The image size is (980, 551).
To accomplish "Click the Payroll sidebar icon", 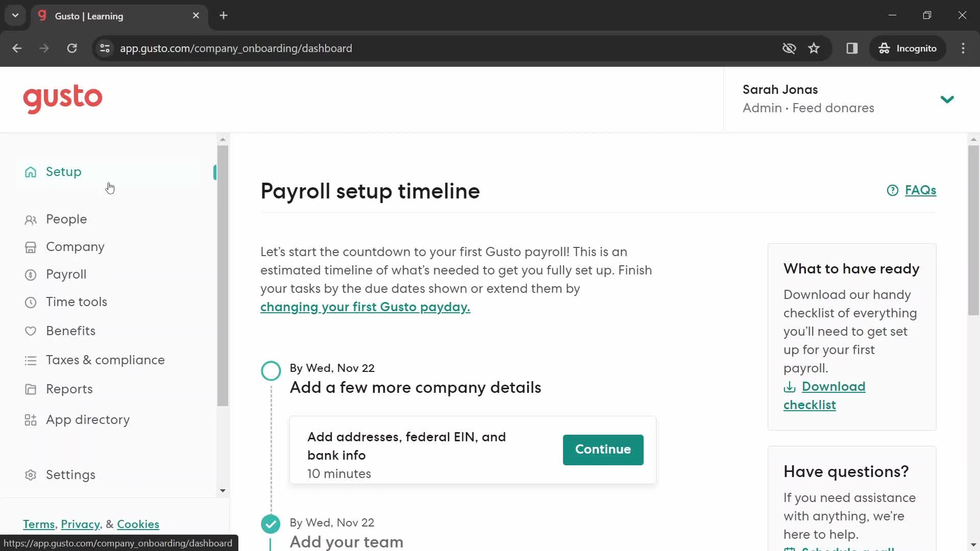I will [30, 274].
